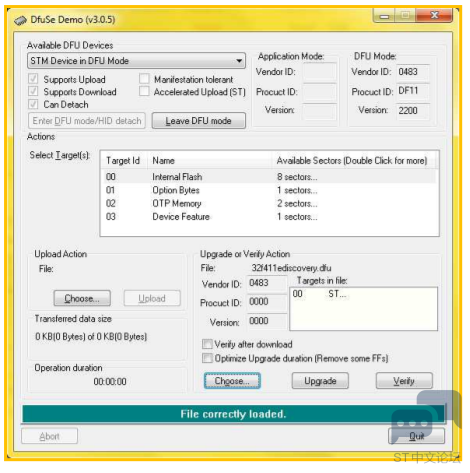Click the DfuSe Demo title bar chip icon
470x473 pixels.
(x=21, y=20)
